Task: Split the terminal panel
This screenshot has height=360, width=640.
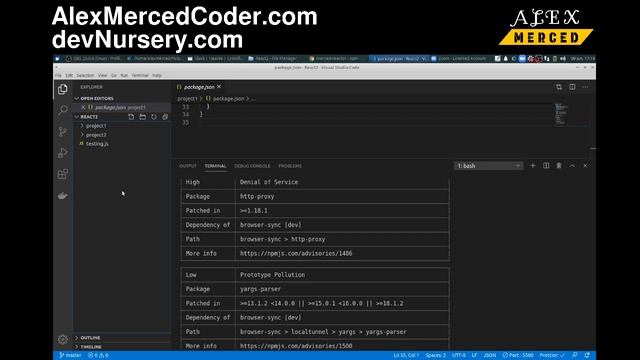Action: tap(546, 166)
